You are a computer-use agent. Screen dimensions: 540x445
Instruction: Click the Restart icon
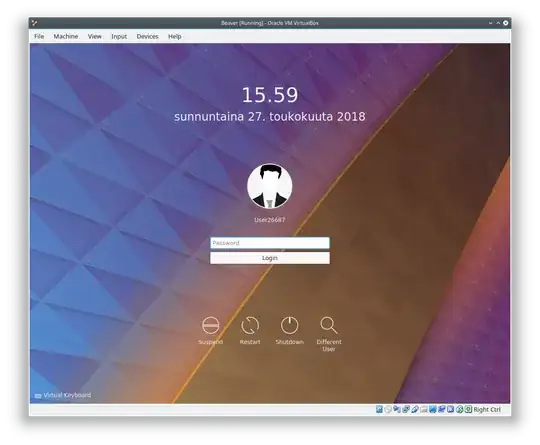(x=250, y=325)
